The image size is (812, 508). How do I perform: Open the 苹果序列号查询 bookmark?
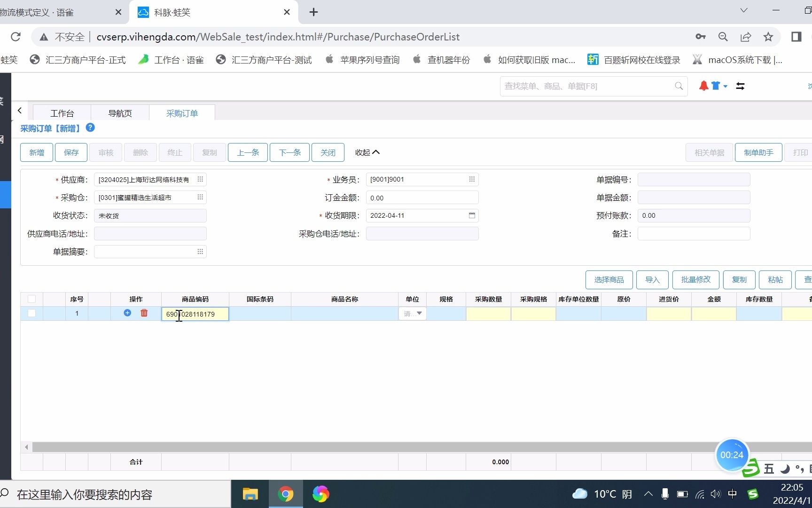pos(363,60)
